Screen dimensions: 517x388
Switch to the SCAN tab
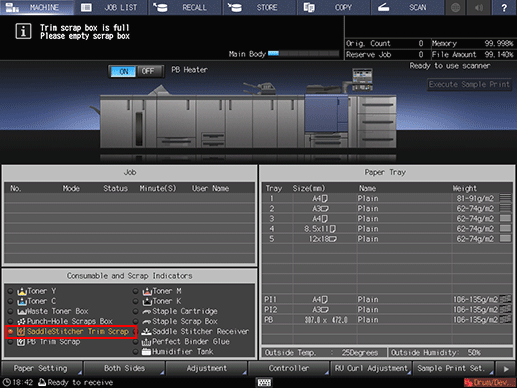(407, 7)
